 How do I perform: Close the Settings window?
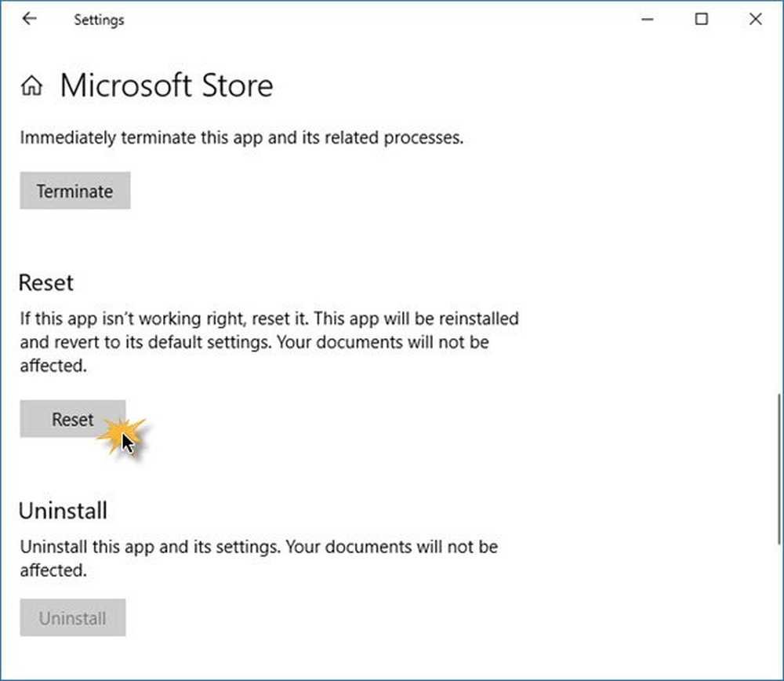point(755,20)
